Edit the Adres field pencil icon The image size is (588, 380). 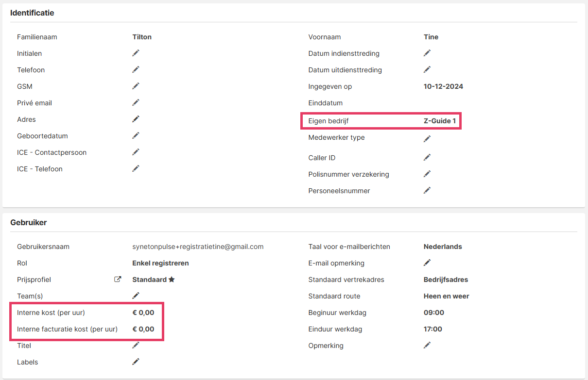click(136, 119)
